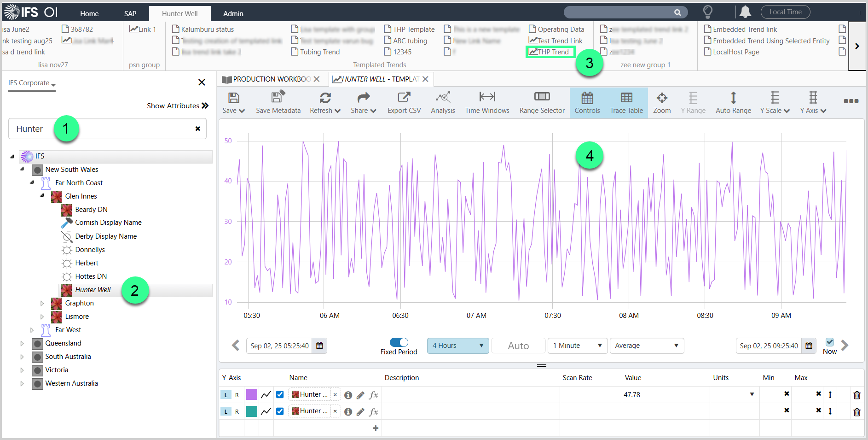Activate the Range Selector

pyautogui.click(x=542, y=98)
